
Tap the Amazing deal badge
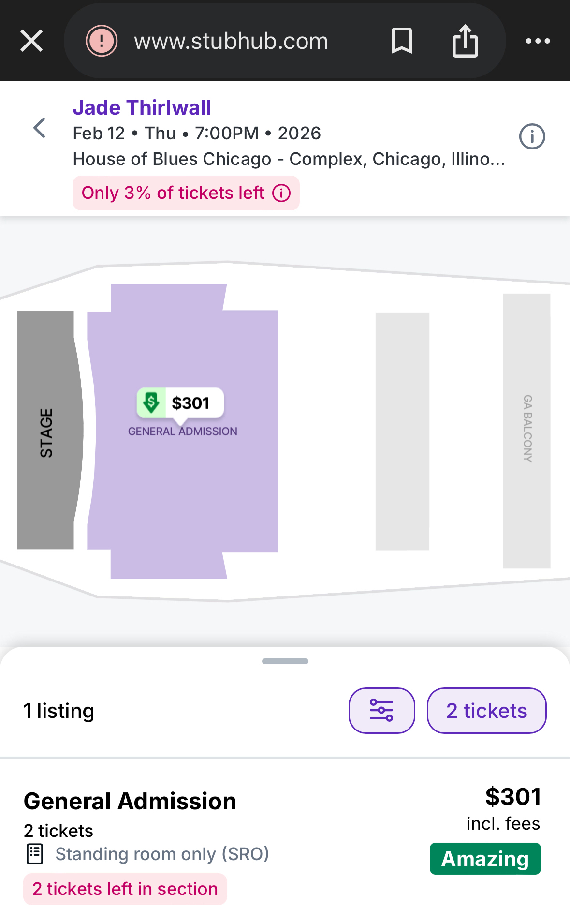[x=485, y=859]
